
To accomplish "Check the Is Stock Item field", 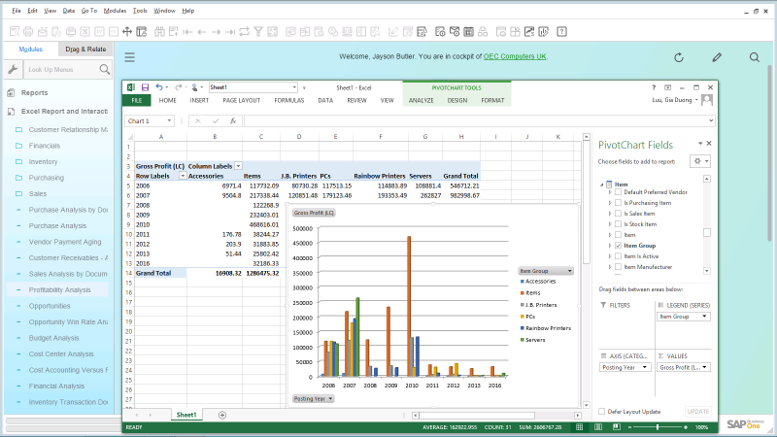I will click(x=619, y=224).
